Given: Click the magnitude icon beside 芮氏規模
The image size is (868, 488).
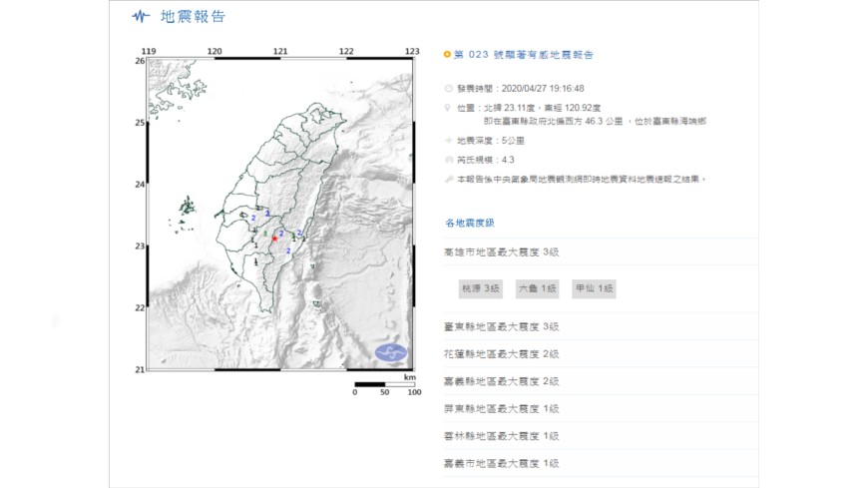Looking at the screenshot, I should pos(448,161).
